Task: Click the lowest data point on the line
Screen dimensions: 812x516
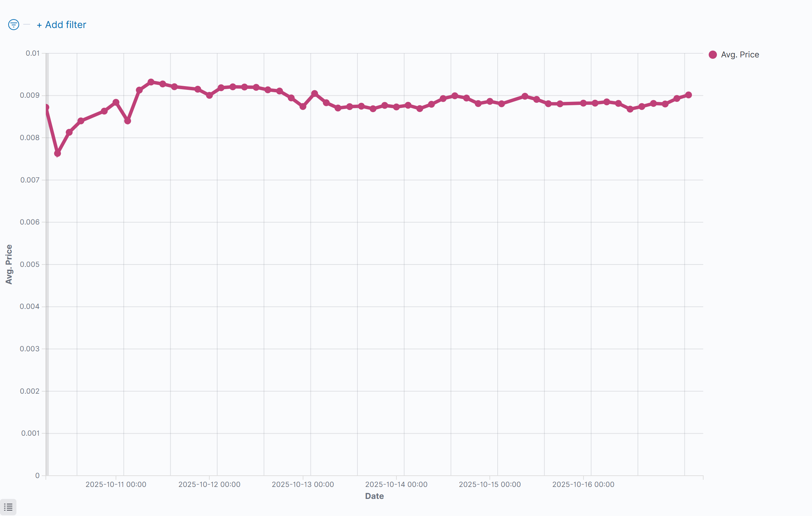Action: (x=57, y=153)
